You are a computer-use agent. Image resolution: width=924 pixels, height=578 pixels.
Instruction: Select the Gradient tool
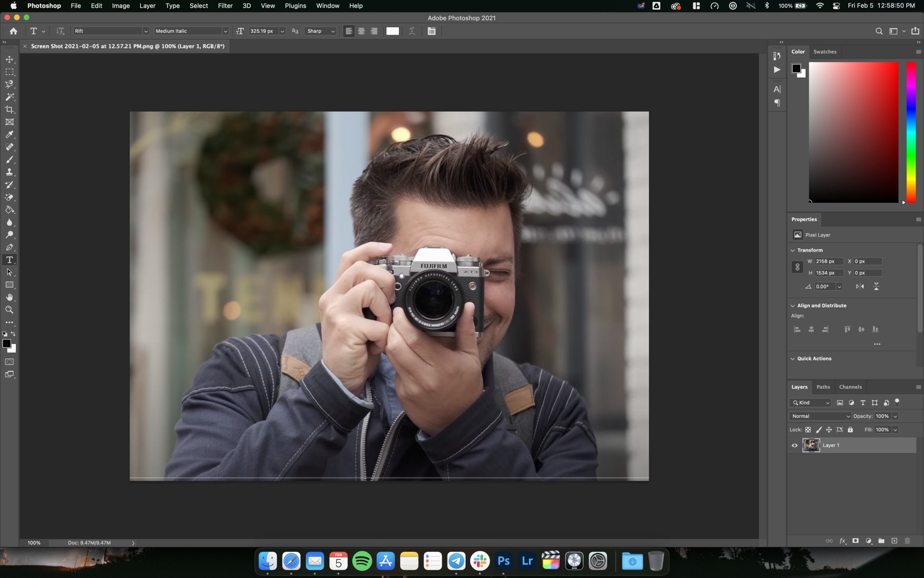pos(9,209)
